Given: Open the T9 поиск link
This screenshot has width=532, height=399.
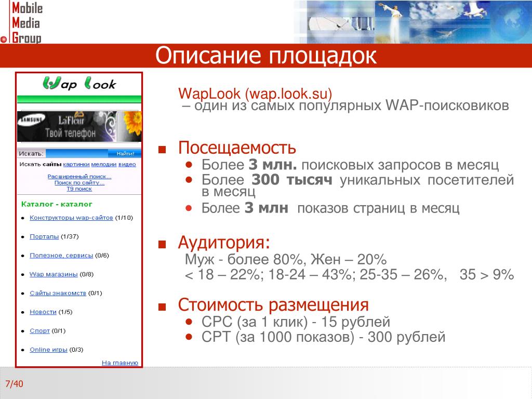Looking at the screenshot, I should pyautogui.click(x=79, y=189).
